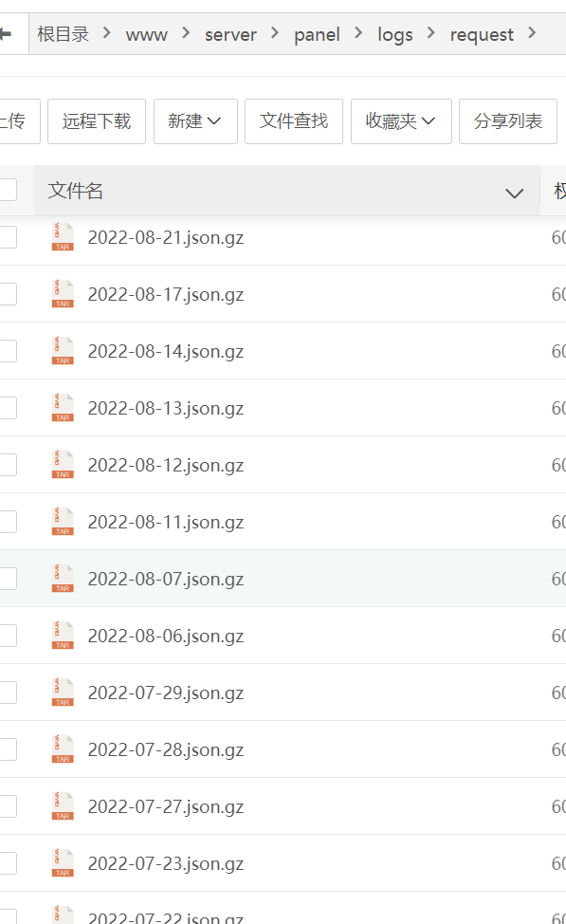Click the archive icon for 2022-08-07.json.gz

click(63, 578)
